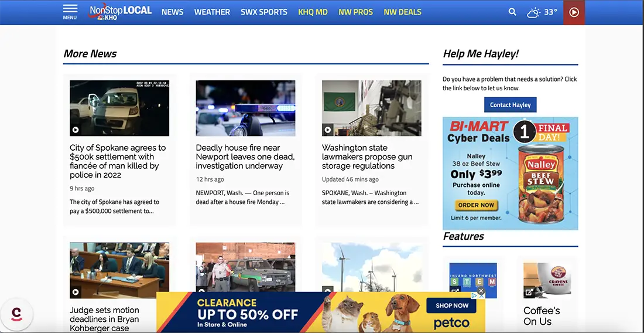Click the Features section heading
Image resolution: width=644 pixels, height=333 pixels.
pos(463,236)
